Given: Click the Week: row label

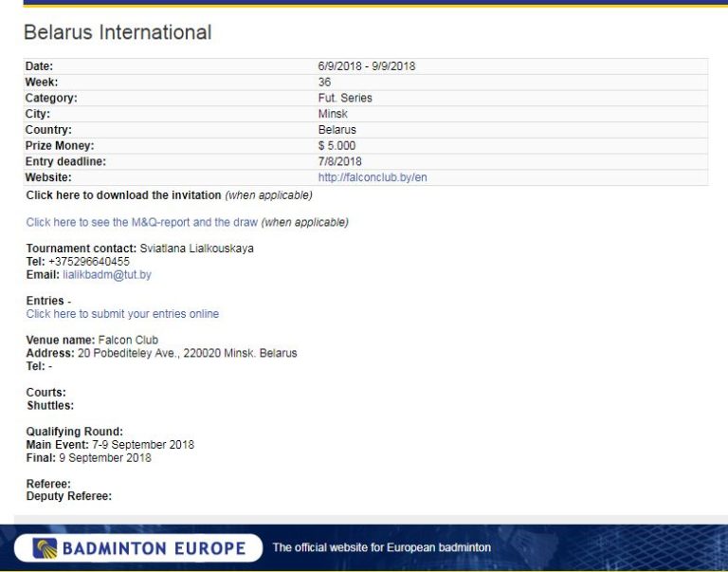Looking at the screenshot, I should pyautogui.click(x=42, y=83).
